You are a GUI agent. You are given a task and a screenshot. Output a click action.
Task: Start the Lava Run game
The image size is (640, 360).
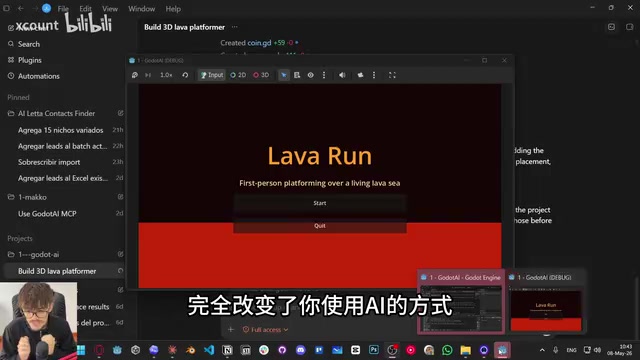(x=320, y=203)
